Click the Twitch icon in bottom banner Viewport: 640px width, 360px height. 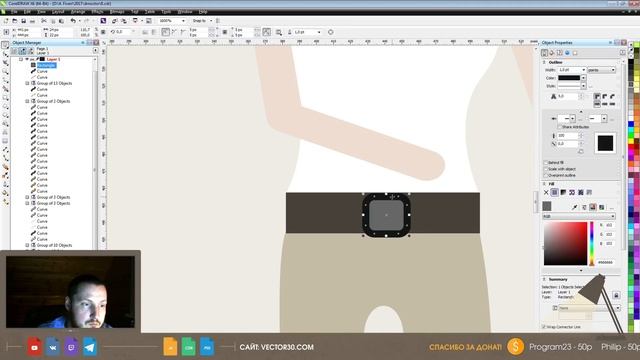(x=71, y=347)
